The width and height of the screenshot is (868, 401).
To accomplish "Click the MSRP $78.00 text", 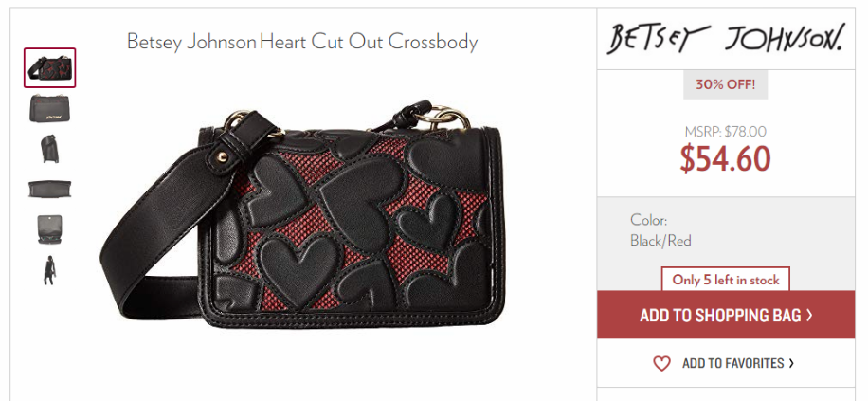I will click(x=725, y=131).
